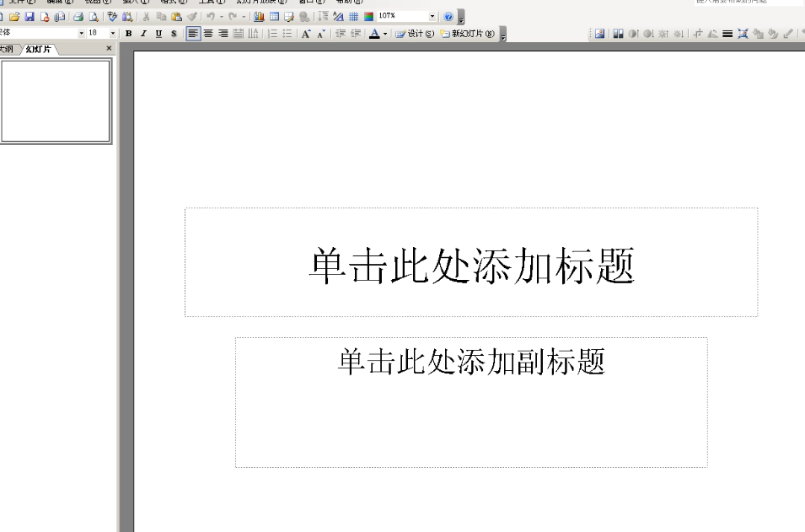
Task: Click the 新幻灯片 (New Slide) button
Action: [467, 34]
